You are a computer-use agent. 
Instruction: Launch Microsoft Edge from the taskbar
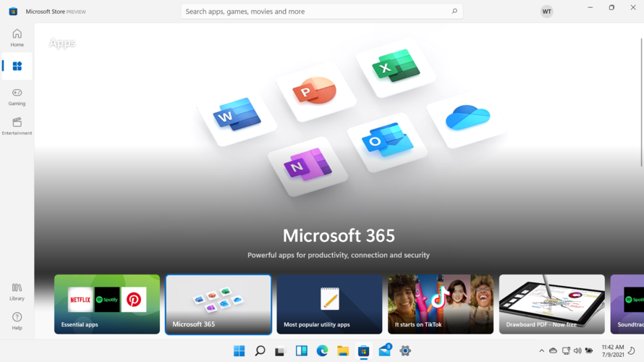tap(322, 351)
